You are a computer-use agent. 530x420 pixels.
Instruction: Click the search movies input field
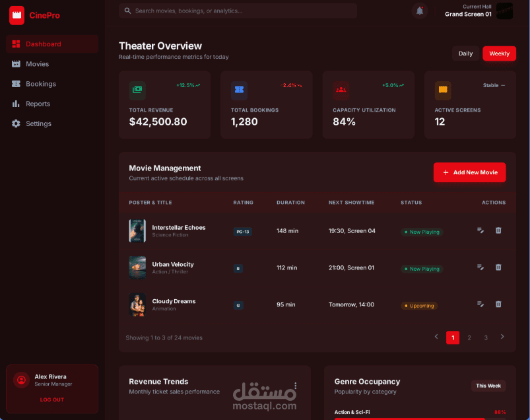coord(238,11)
